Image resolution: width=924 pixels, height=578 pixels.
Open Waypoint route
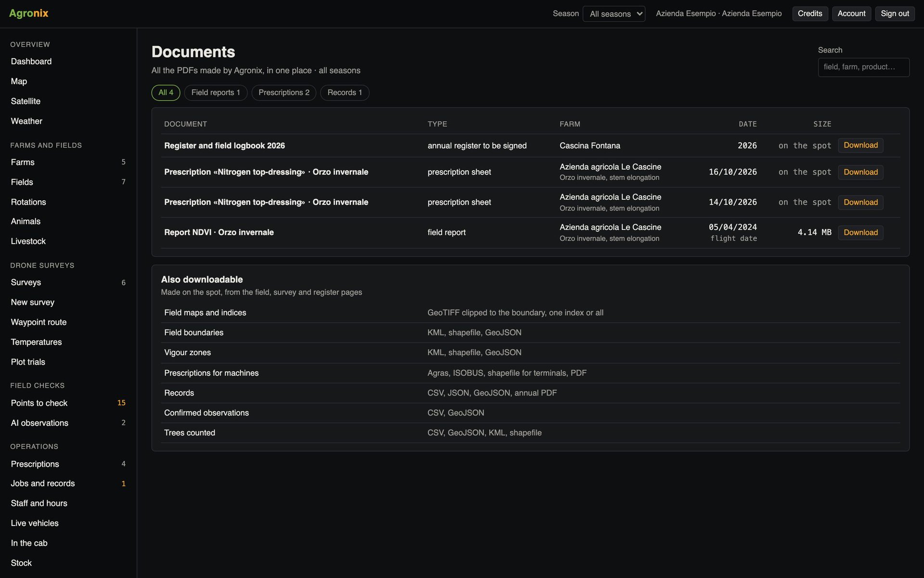point(68,322)
